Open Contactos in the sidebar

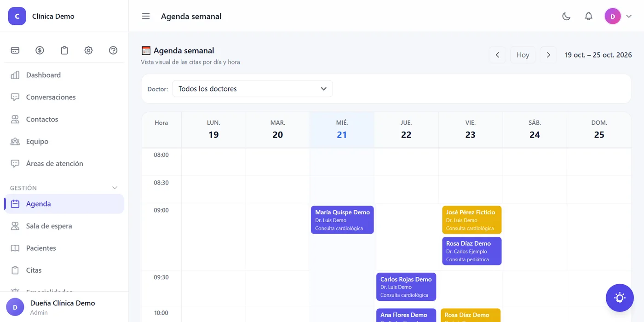click(x=64, y=119)
